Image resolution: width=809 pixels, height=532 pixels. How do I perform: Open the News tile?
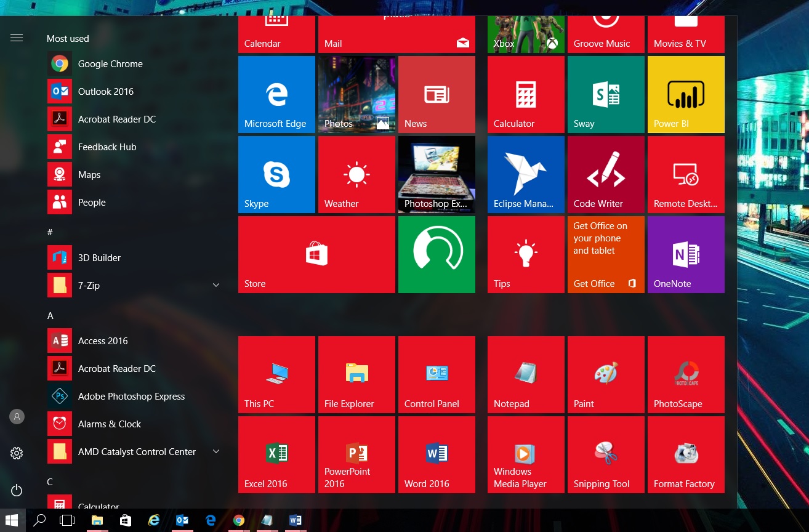pos(437,94)
